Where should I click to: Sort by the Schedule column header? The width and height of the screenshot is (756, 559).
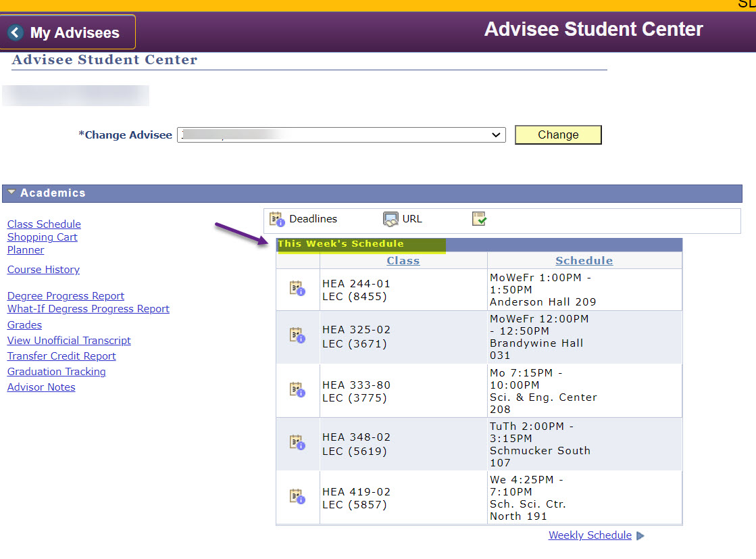point(584,260)
